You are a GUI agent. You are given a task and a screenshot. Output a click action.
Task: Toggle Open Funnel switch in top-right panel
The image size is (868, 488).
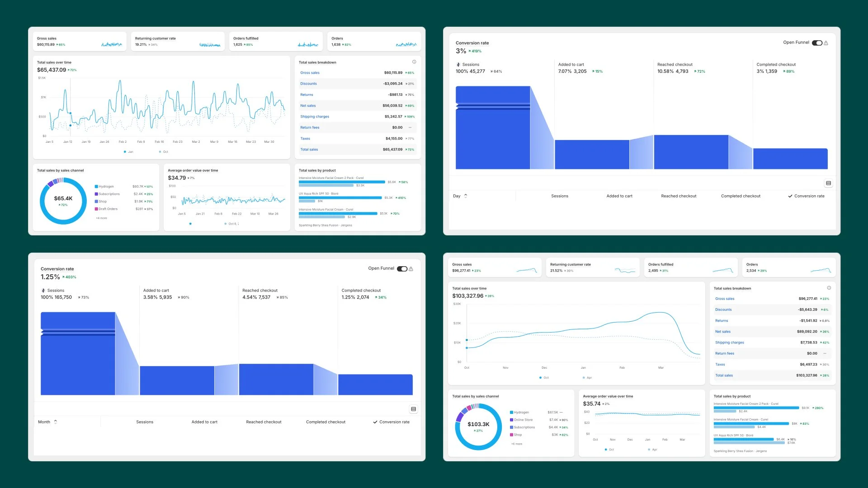[x=817, y=43]
